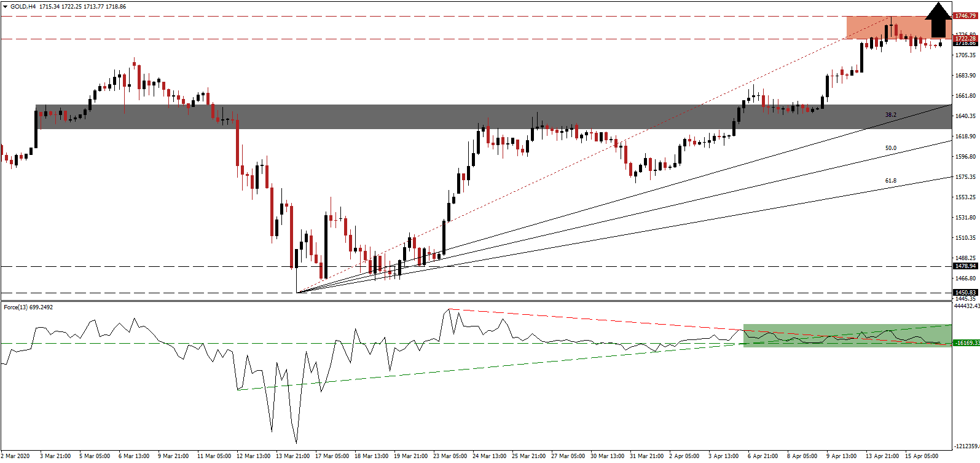The width and height of the screenshot is (980, 463).
Task: Click 1510.35 on the price axis
Action: (x=965, y=238)
